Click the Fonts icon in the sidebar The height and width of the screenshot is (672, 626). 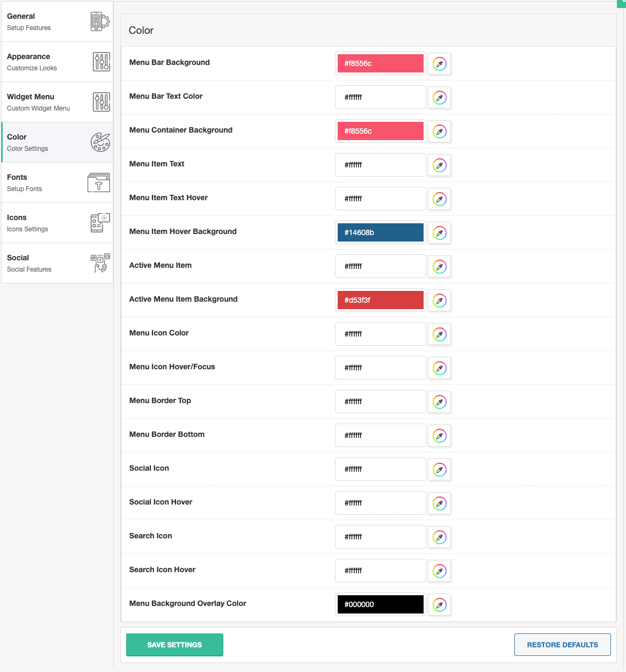click(98, 182)
